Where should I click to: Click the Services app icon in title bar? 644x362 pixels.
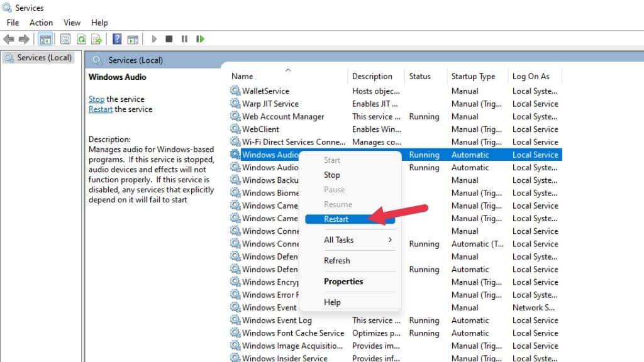[x=6, y=8]
